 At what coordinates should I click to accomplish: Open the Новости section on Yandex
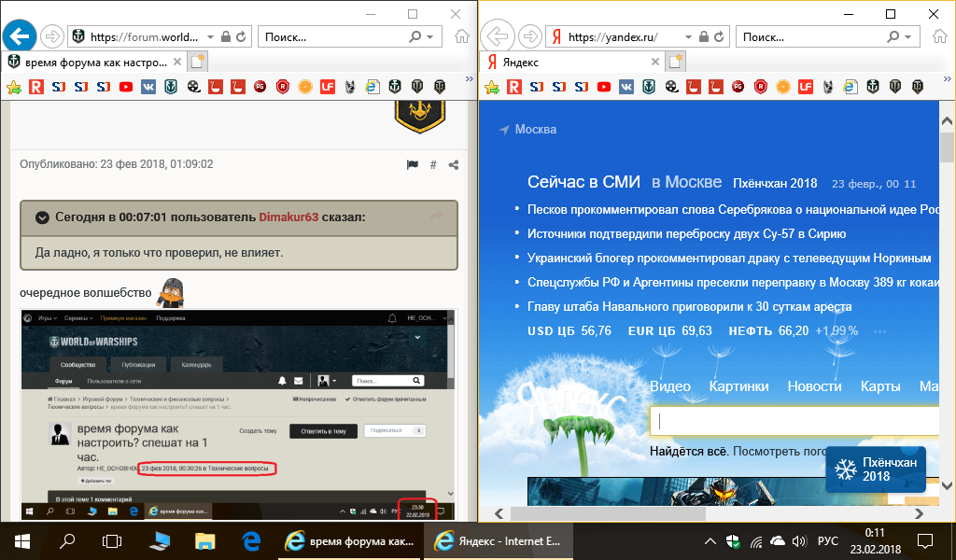[x=814, y=386]
